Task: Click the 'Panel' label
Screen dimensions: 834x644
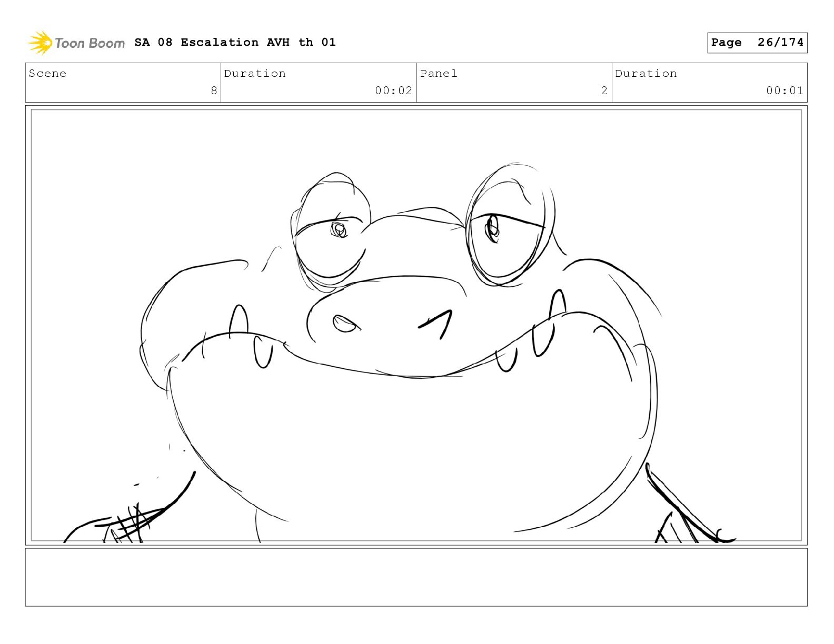Action: [x=439, y=74]
